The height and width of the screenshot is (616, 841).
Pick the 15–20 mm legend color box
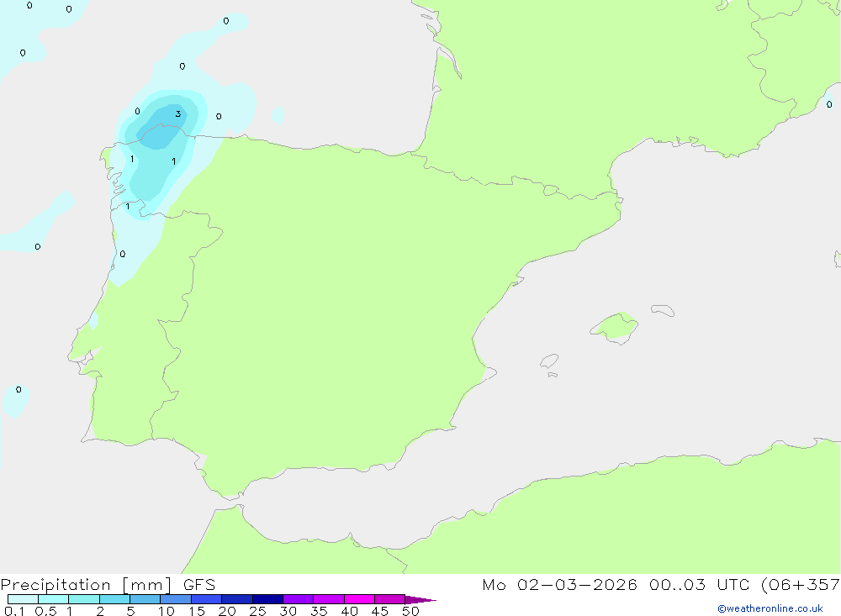pos(206,599)
